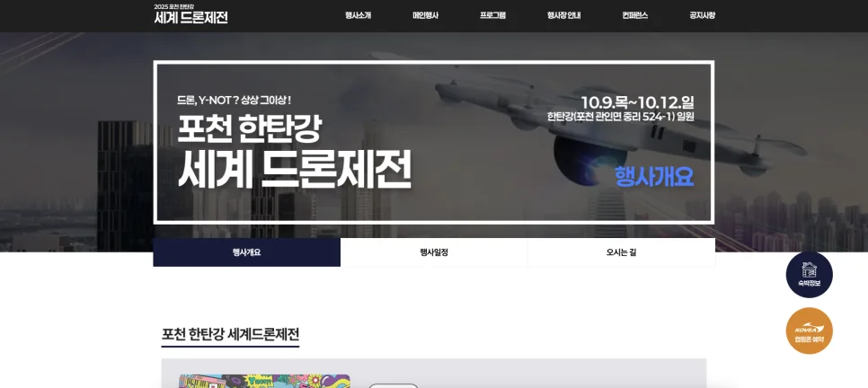The height and width of the screenshot is (388, 868).
Task: Click the 포천 한탄강 세계드론제전 section heading
Action: click(x=230, y=334)
